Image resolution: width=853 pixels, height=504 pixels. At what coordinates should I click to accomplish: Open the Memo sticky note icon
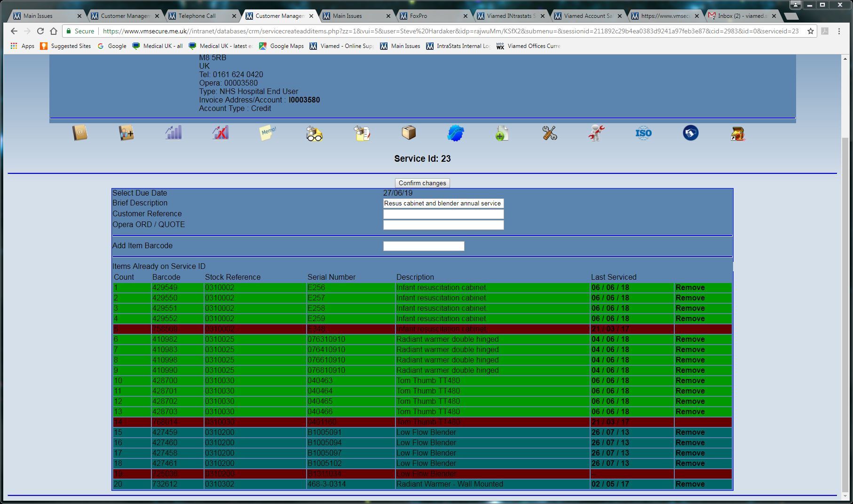tap(268, 133)
